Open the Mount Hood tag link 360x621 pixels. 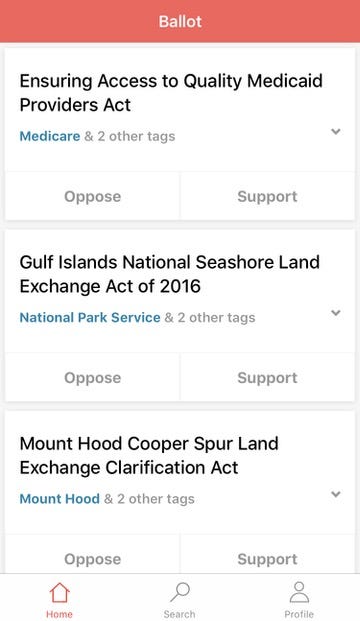[x=59, y=499]
